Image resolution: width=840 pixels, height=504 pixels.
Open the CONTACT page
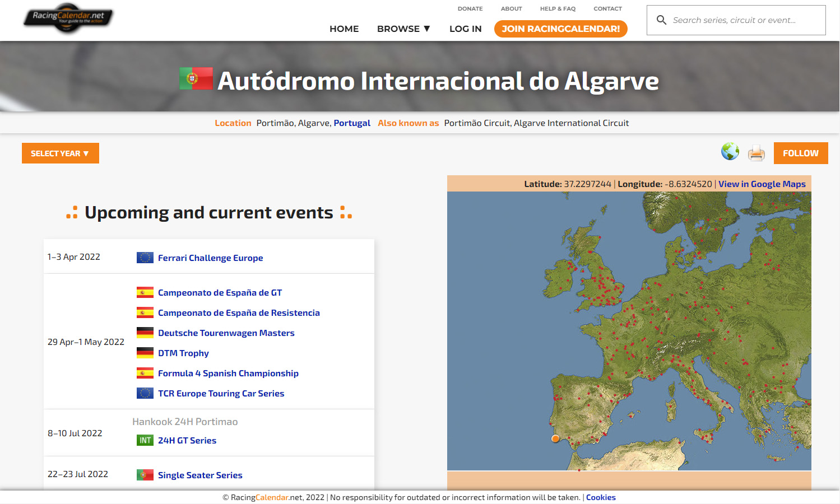[608, 8]
